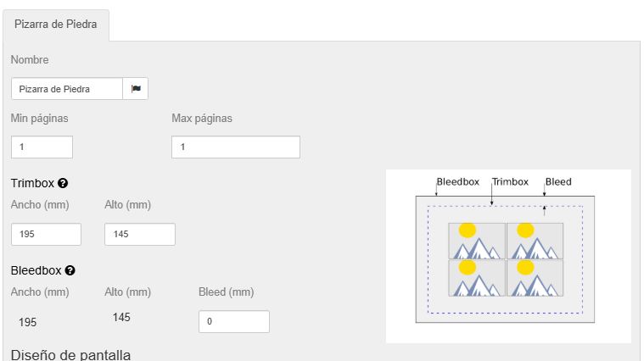Select the top-right mountain image in the diagram

[535, 241]
